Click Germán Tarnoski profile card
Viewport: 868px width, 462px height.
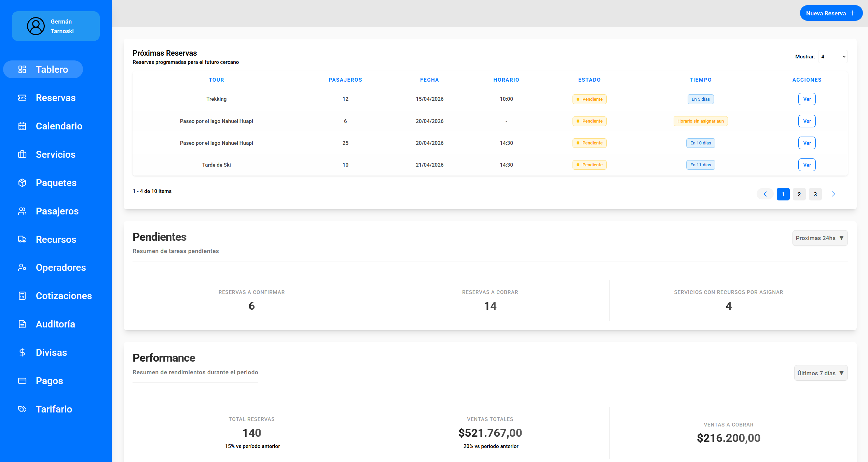(x=56, y=26)
